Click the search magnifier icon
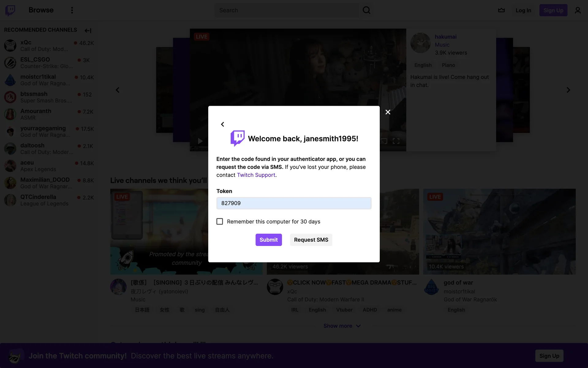The width and height of the screenshot is (588, 368). pos(366,10)
